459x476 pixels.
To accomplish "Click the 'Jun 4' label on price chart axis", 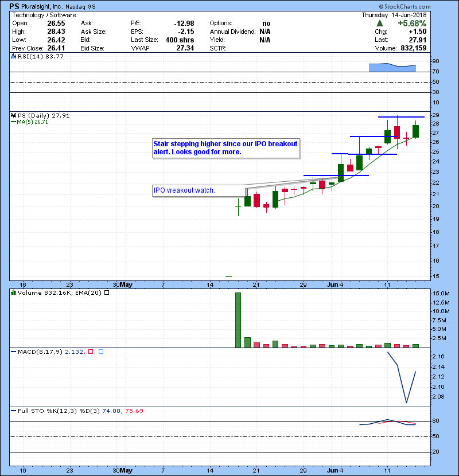I will [335, 285].
